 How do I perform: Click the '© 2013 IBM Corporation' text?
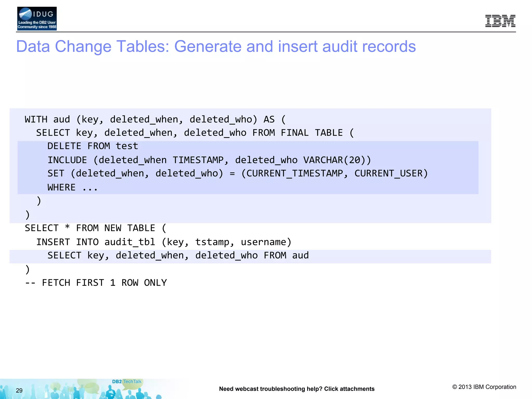(484, 387)
